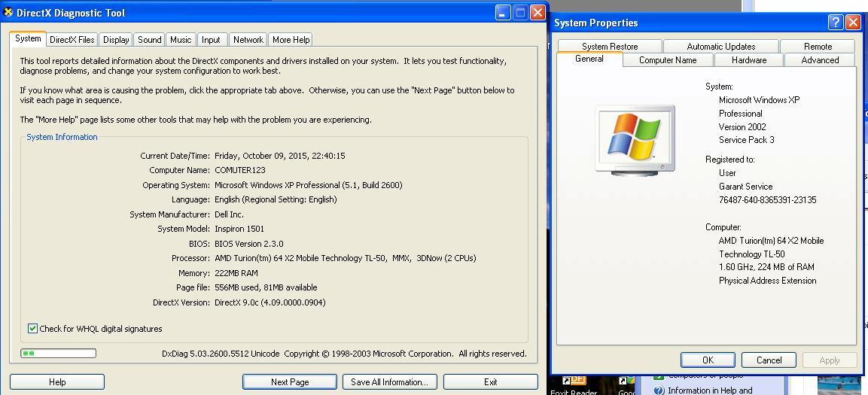Click the DirectX Diagnostic Tool title icon
Screen dimensions: 868x395
8,12
